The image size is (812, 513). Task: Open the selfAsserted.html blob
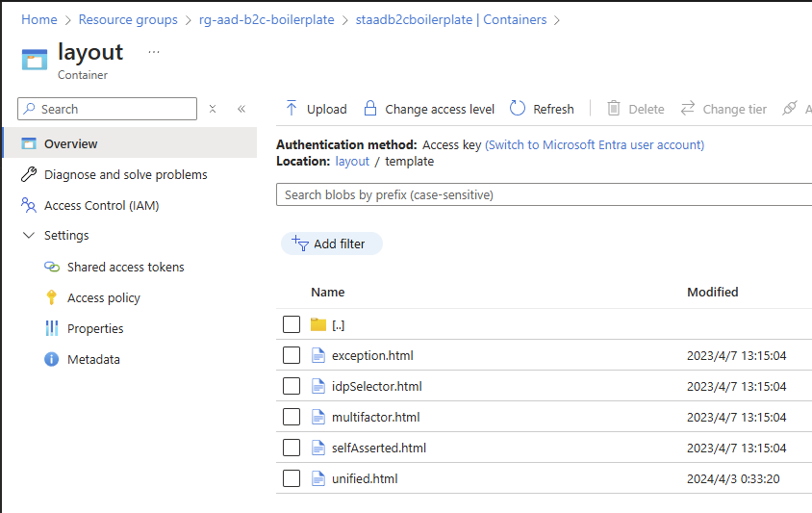pyautogui.click(x=378, y=449)
